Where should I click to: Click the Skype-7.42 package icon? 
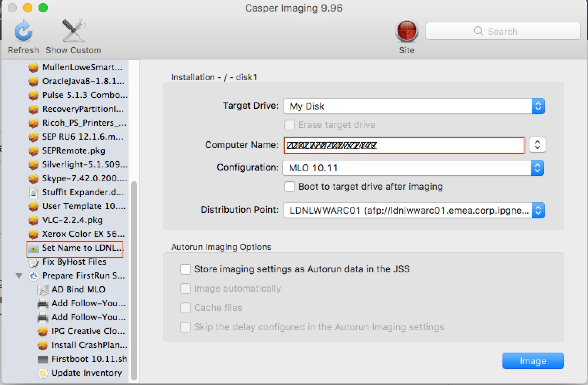(x=34, y=179)
